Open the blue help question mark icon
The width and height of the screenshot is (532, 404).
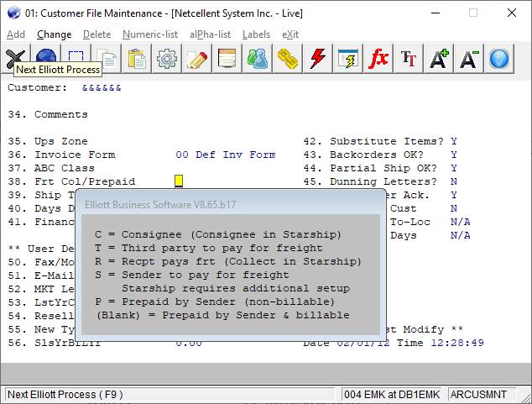499,59
